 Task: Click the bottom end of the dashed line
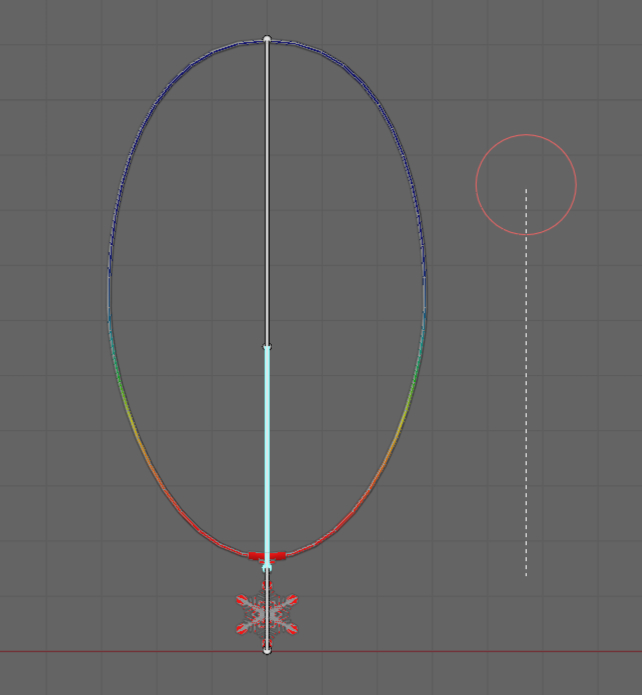coord(526,574)
